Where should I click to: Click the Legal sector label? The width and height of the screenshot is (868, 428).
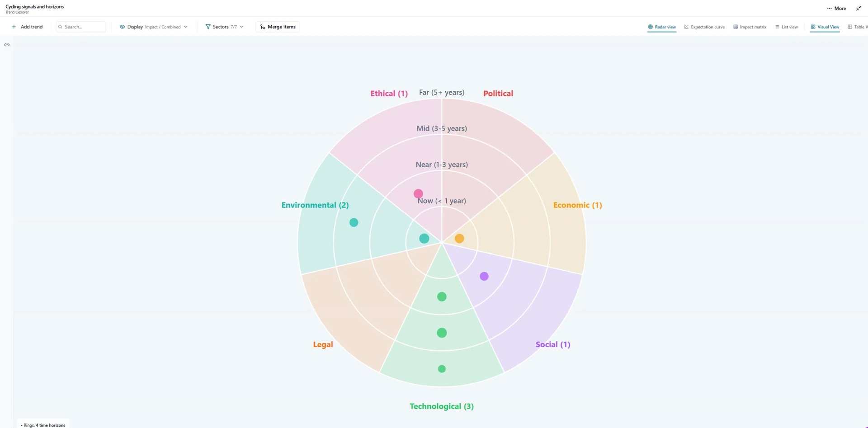point(323,344)
